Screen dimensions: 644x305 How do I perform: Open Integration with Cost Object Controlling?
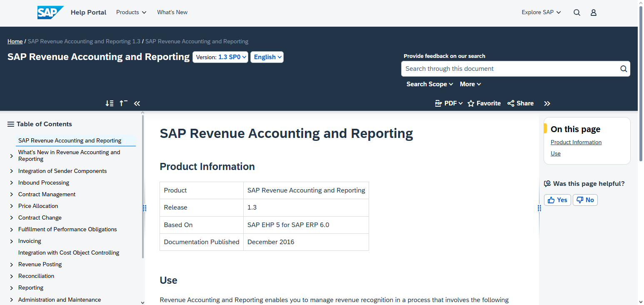click(69, 252)
